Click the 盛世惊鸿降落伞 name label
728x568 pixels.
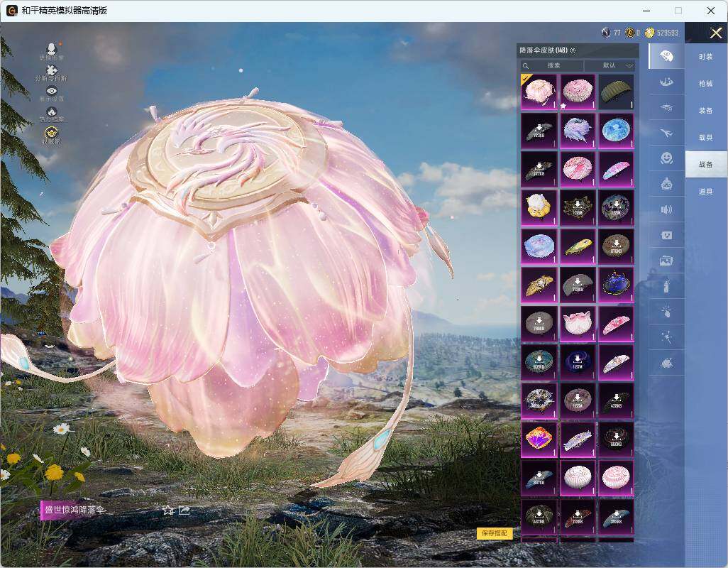point(75,510)
